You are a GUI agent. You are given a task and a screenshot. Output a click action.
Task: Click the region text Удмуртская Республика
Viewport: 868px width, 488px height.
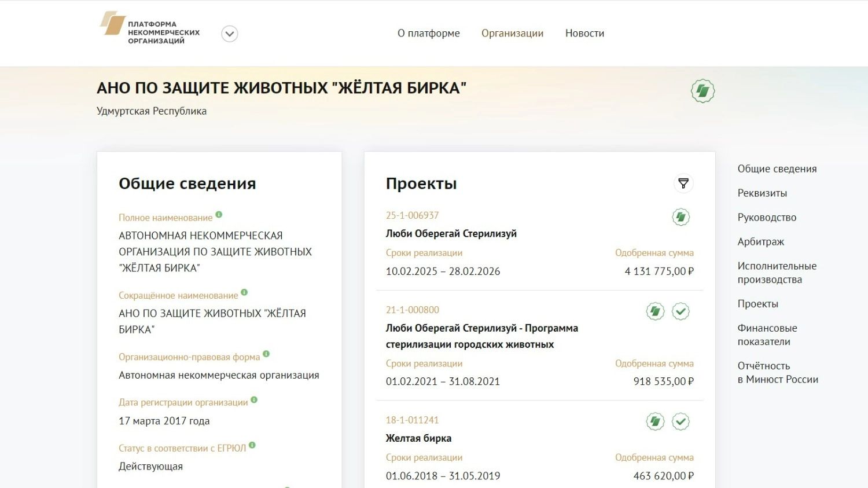(x=152, y=111)
